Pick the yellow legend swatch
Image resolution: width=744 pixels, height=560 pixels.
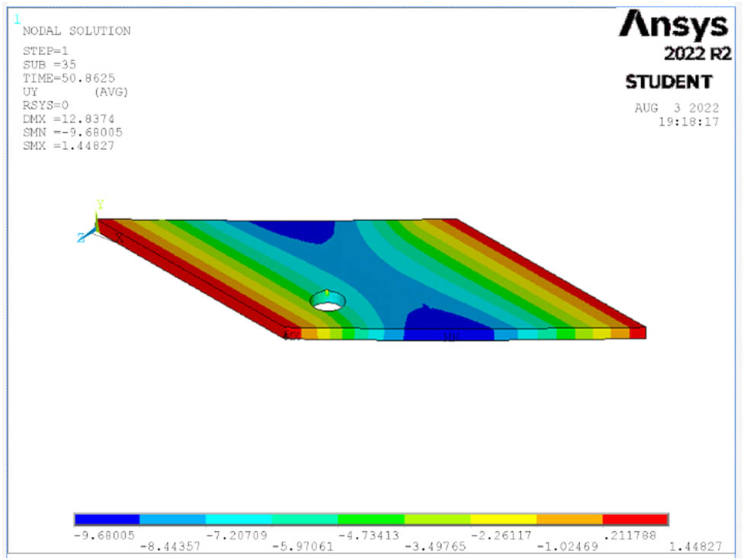click(503, 520)
